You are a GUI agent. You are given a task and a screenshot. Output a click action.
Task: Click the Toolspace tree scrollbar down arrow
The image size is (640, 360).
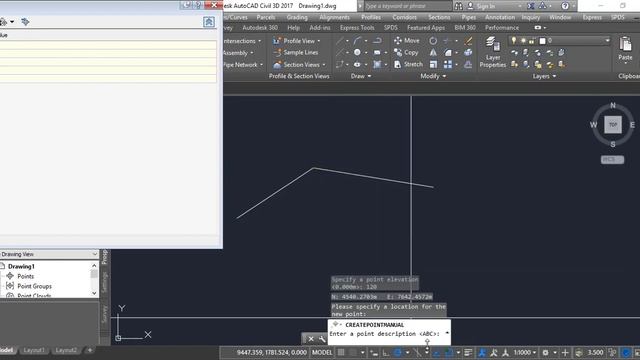(x=95, y=293)
